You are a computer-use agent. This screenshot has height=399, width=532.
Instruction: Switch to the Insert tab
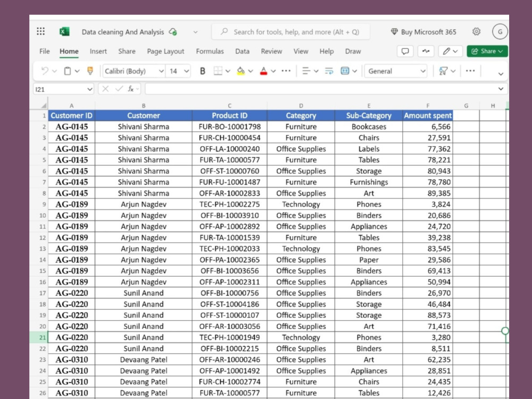(x=98, y=51)
